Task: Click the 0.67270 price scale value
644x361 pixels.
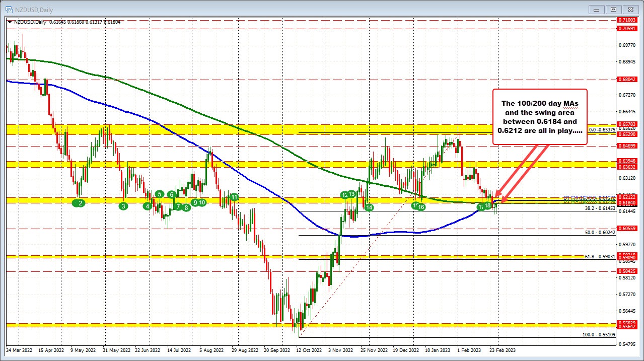Action: click(627, 95)
